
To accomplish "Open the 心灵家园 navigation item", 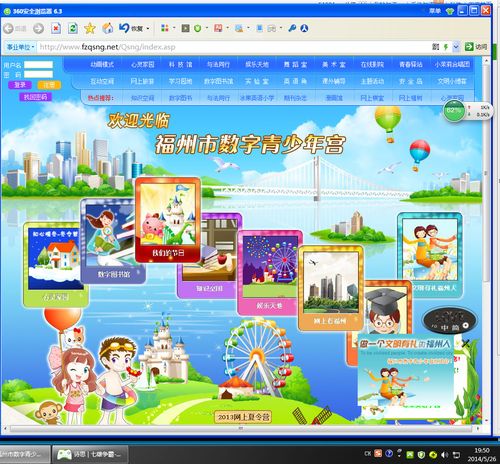I will [x=142, y=64].
